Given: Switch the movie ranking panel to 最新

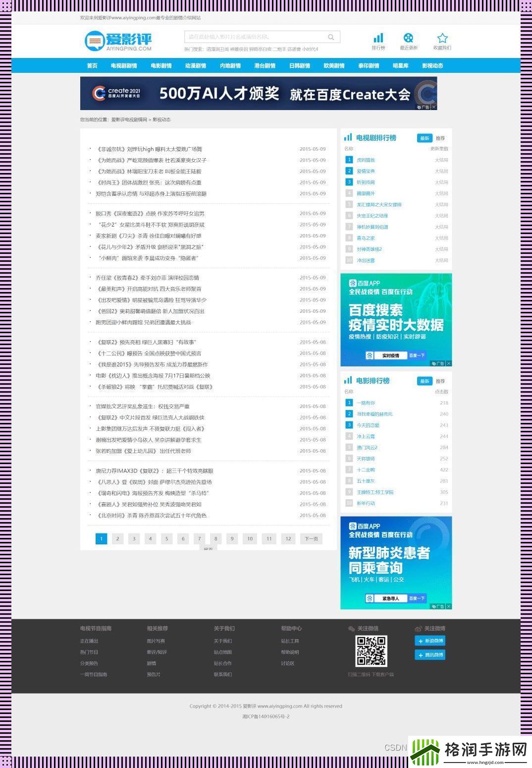Looking at the screenshot, I should coord(424,380).
